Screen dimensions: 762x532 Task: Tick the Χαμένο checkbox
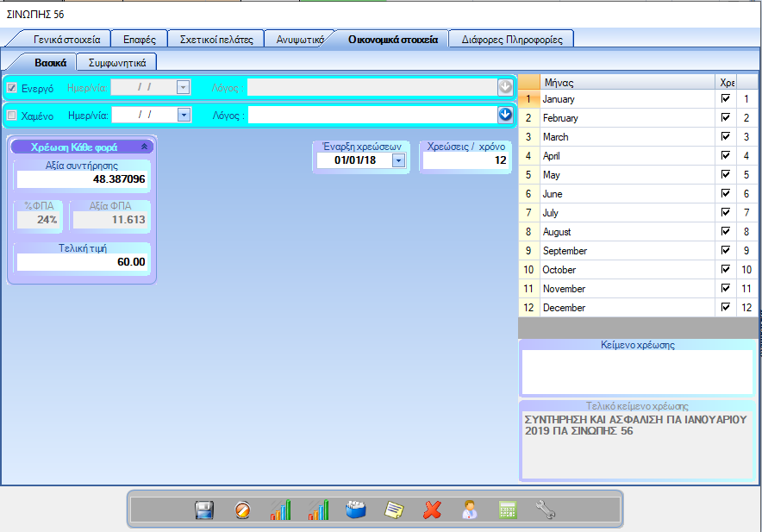coord(12,115)
